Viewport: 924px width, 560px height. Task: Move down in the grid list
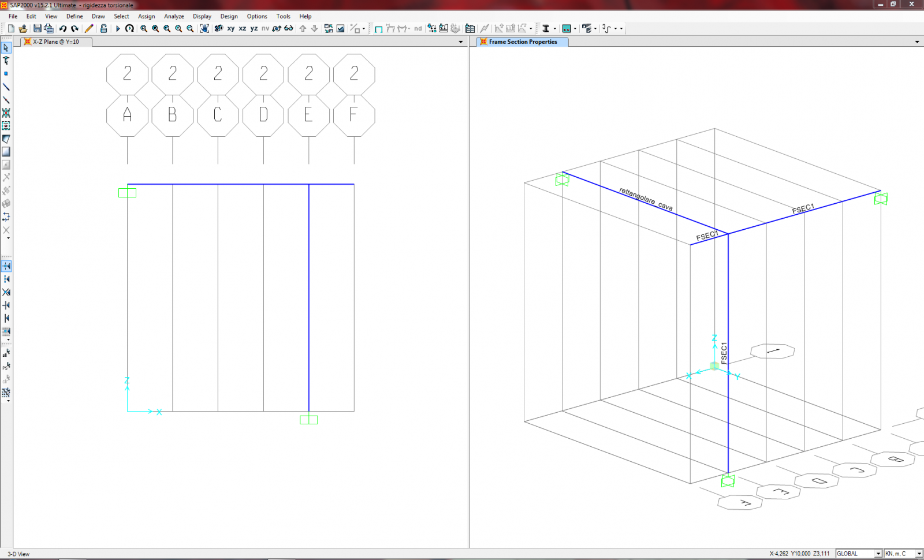314,28
